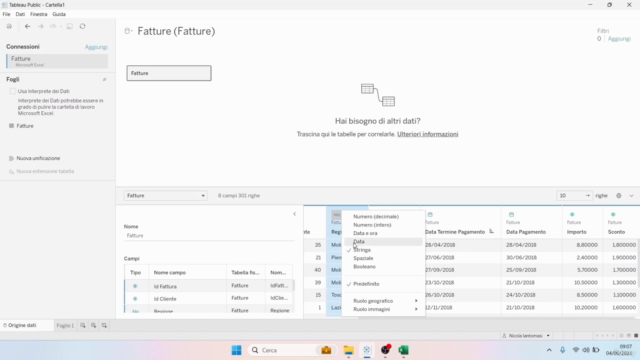
Task: Click the new worksheet icon
Action: point(83,325)
